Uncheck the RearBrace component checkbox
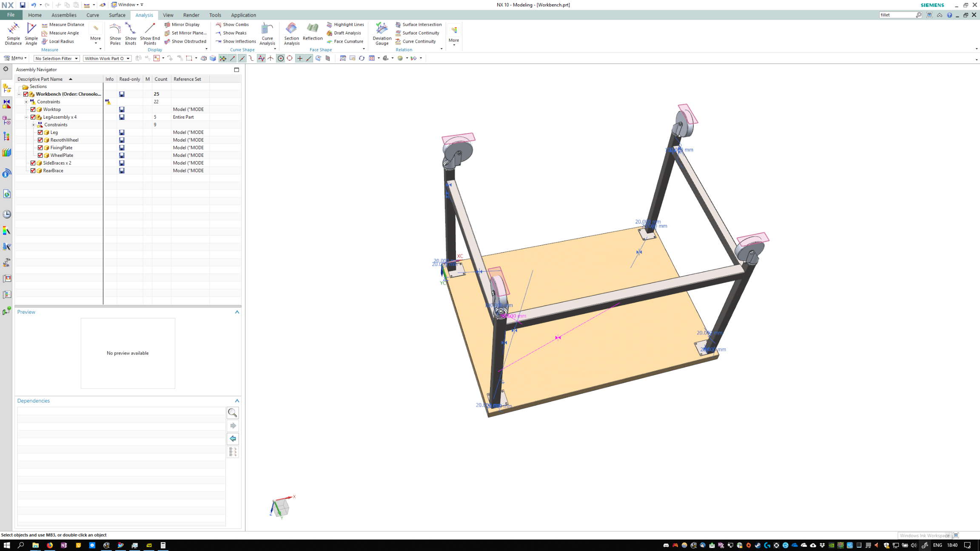 (33, 170)
